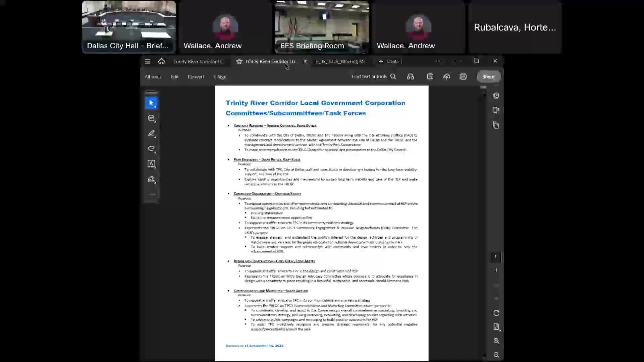Open the fill and sign pen tool
644x362 pixels.
151,179
